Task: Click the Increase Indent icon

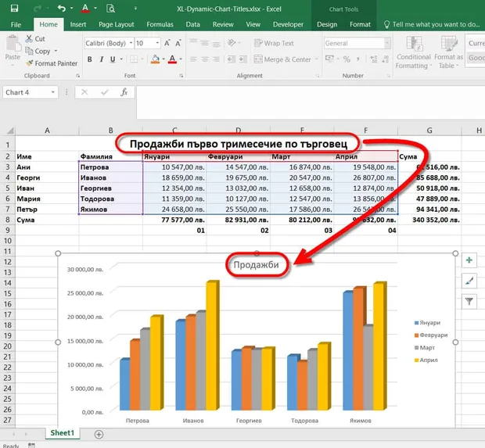Action: click(242, 59)
